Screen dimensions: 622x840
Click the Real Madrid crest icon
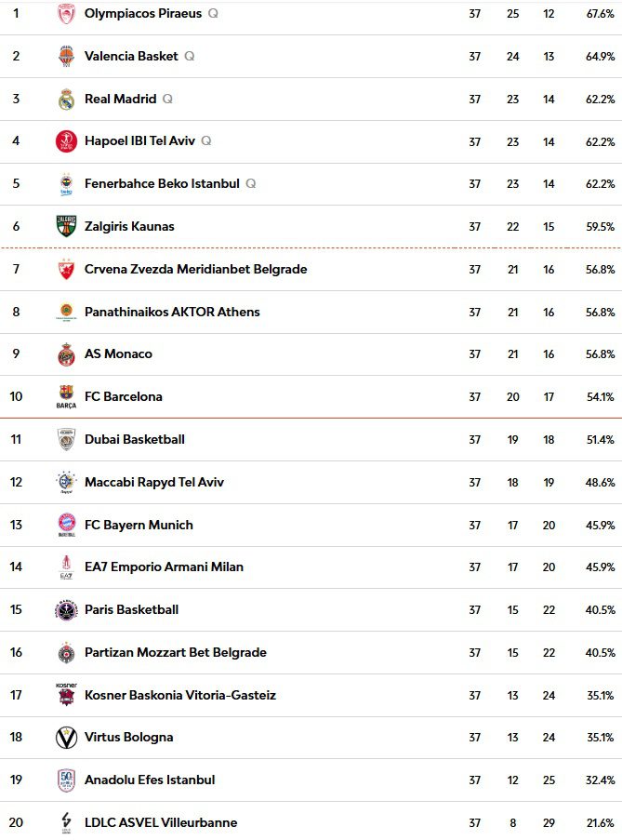[x=66, y=100]
